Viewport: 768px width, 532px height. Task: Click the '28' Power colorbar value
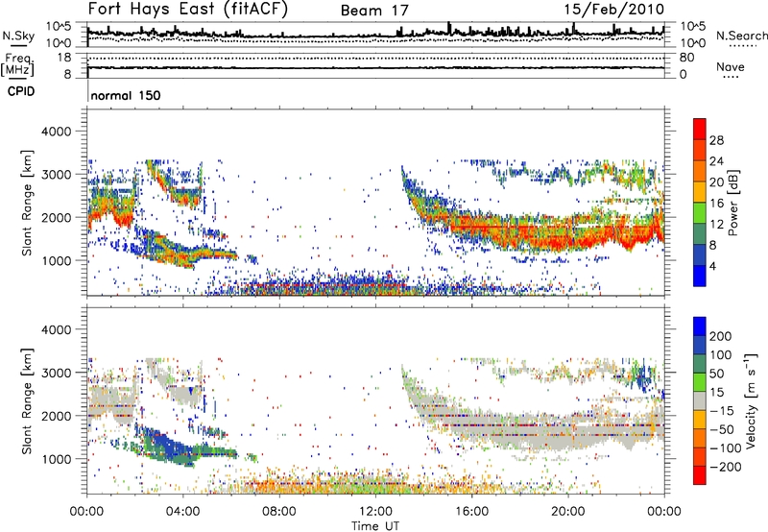(x=716, y=140)
